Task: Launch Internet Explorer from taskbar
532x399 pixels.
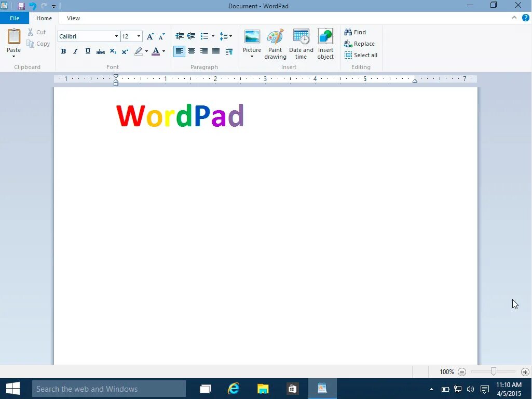Action: click(x=234, y=389)
